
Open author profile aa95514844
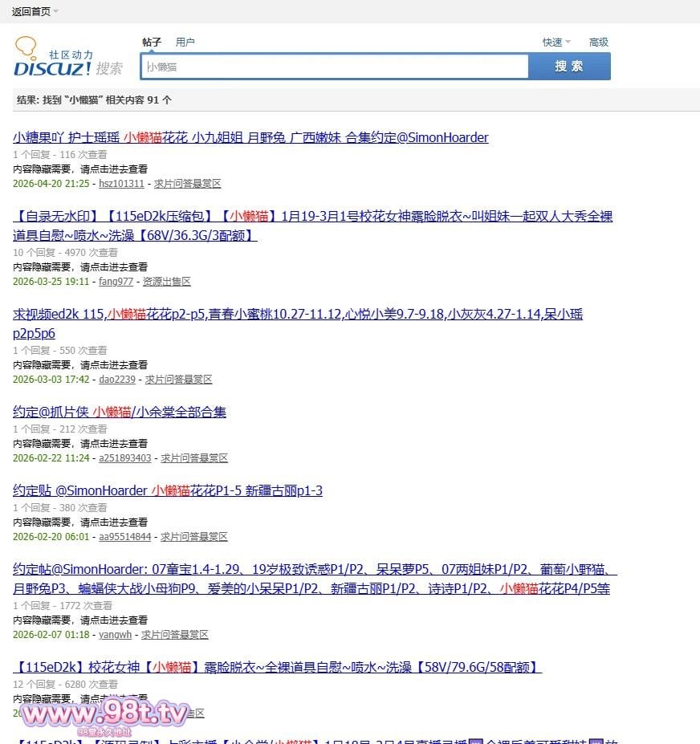[x=124, y=537]
